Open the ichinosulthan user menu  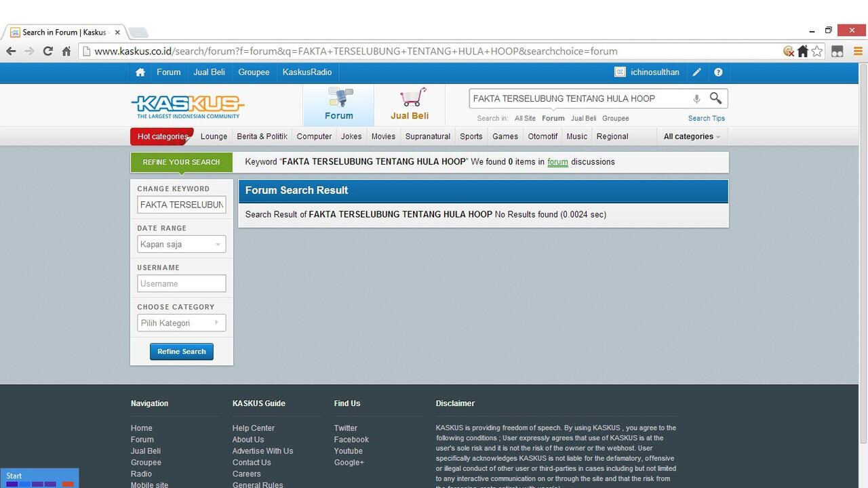tap(655, 72)
